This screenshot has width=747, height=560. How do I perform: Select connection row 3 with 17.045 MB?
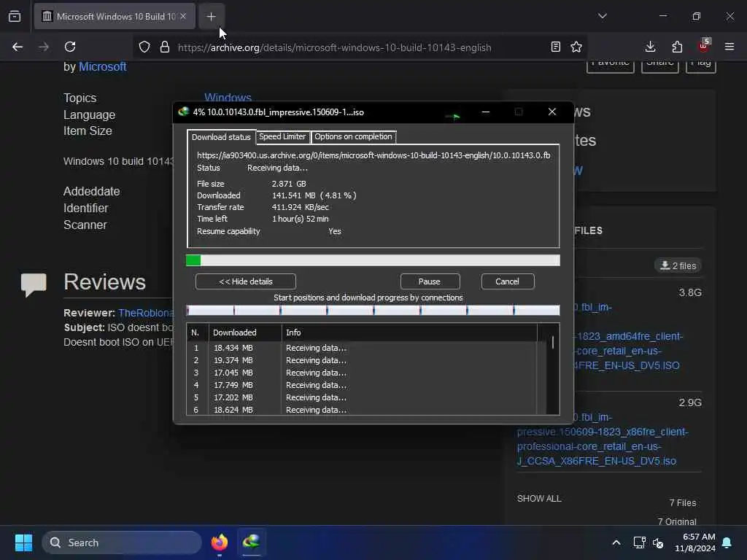362,373
